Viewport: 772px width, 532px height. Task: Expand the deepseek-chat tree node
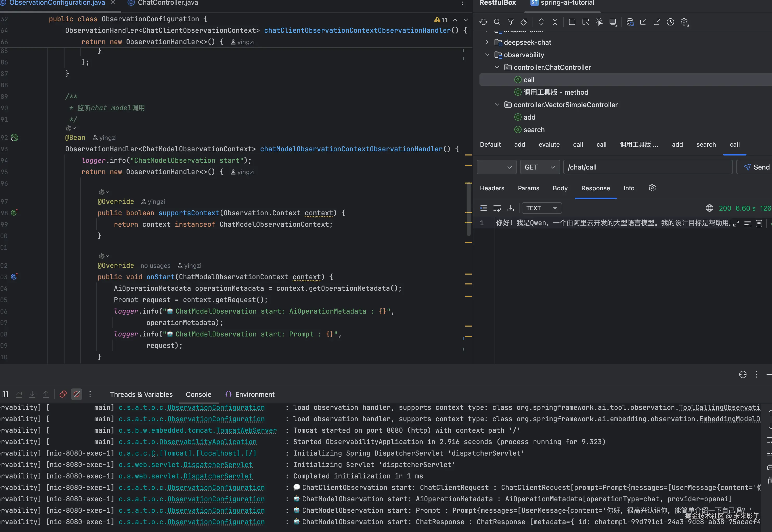[x=487, y=42]
